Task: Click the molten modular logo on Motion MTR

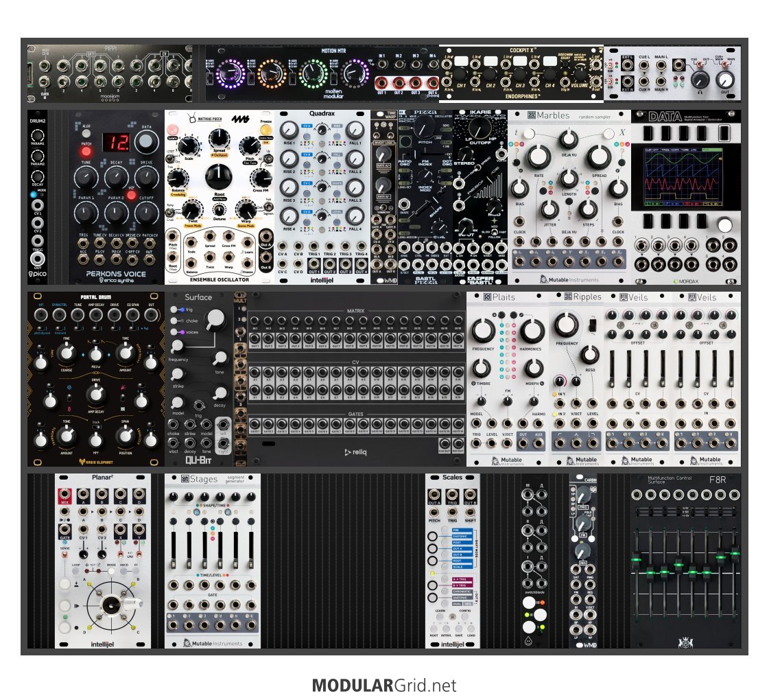Action: click(333, 94)
